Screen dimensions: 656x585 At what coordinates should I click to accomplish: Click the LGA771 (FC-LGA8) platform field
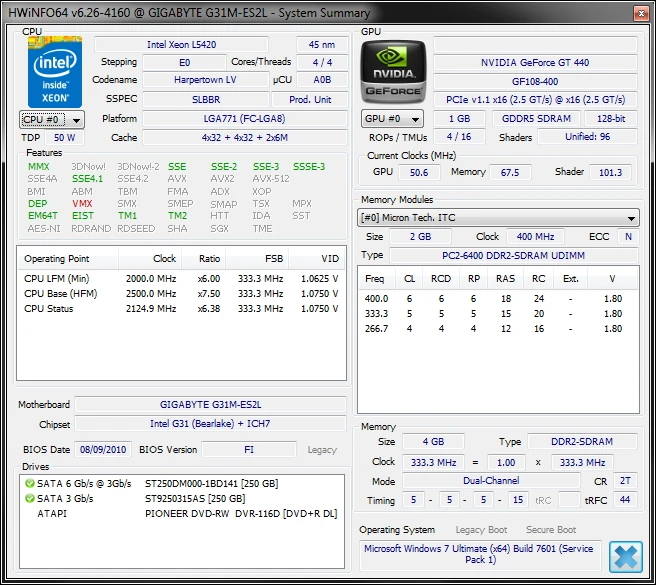245,119
